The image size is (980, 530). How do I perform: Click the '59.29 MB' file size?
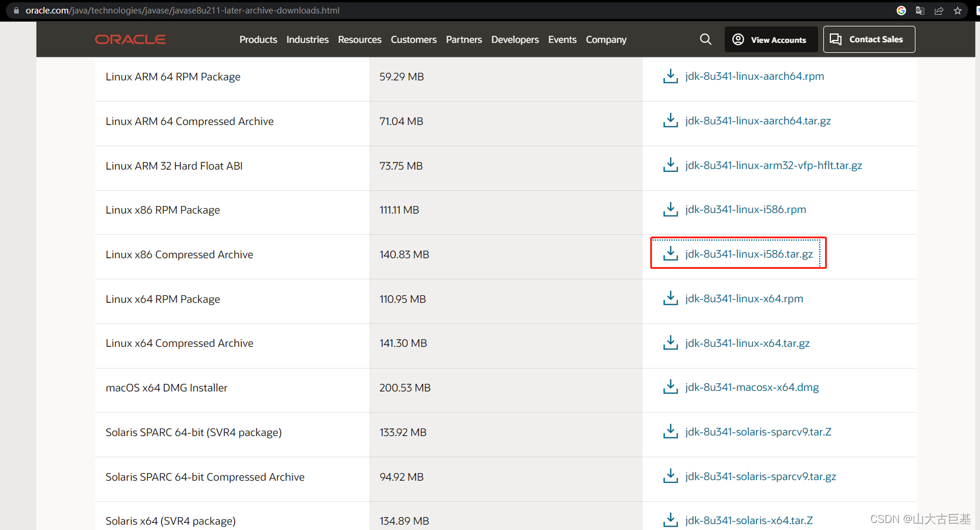[401, 77]
